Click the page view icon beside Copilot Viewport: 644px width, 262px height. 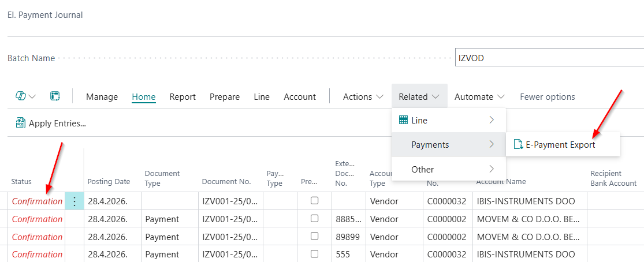[55, 96]
